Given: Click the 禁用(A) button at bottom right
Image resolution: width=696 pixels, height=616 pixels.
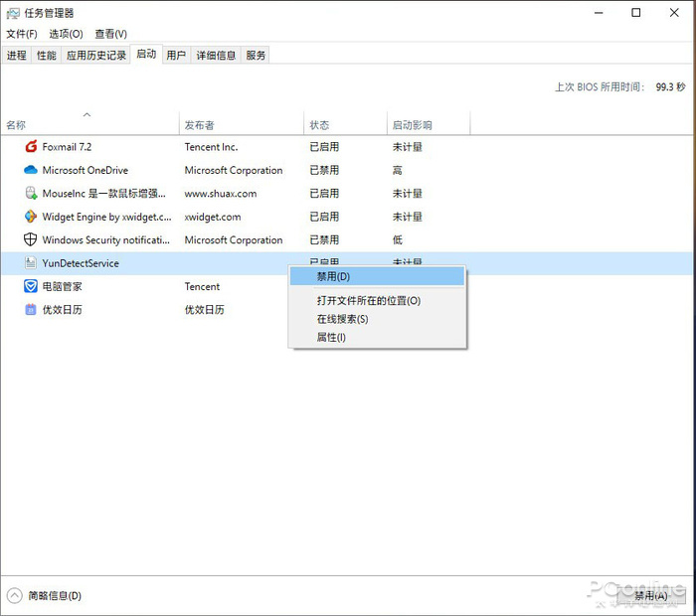Looking at the screenshot, I should (x=650, y=596).
